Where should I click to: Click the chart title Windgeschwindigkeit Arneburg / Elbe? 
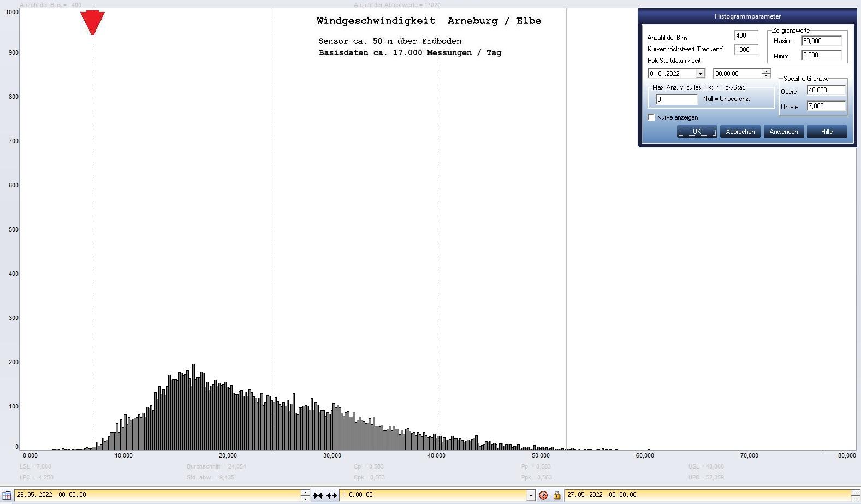pos(429,21)
